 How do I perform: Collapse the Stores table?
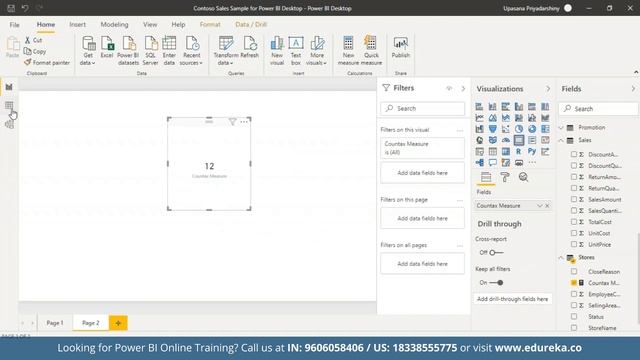pyautogui.click(x=561, y=258)
